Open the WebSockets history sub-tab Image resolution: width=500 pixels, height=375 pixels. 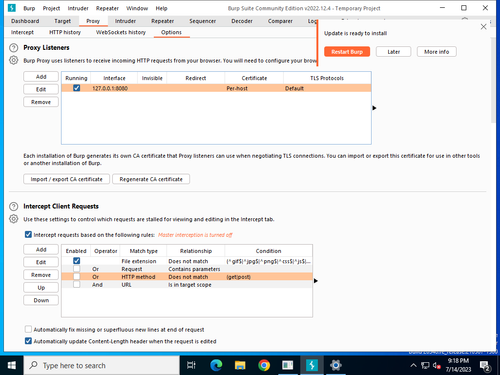click(121, 32)
